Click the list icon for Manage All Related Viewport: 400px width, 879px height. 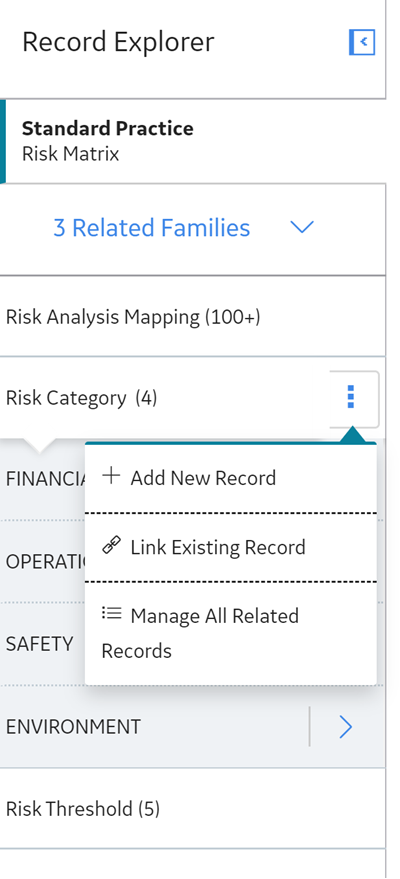click(112, 613)
